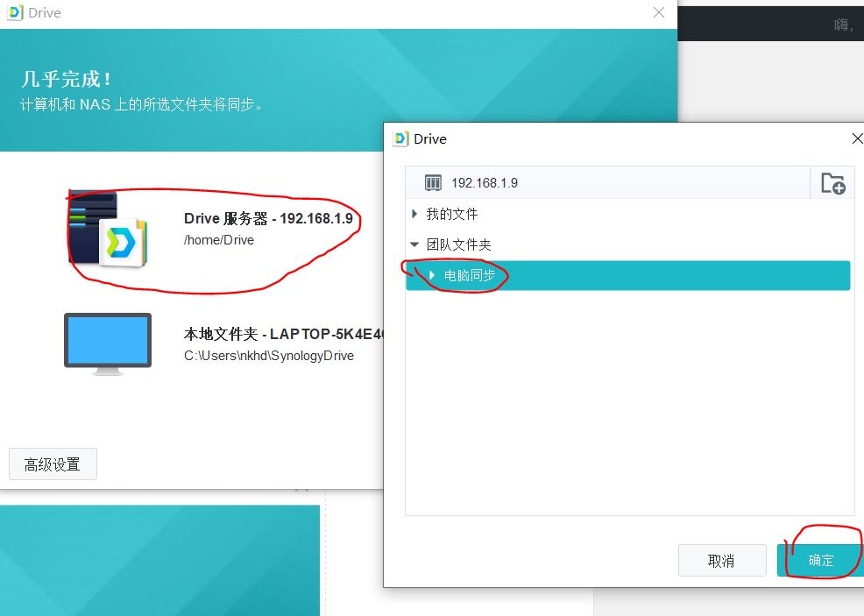Viewport: 864px width, 616px height.
Task: Click the Drive logo in setup window title bar
Action: (x=15, y=12)
